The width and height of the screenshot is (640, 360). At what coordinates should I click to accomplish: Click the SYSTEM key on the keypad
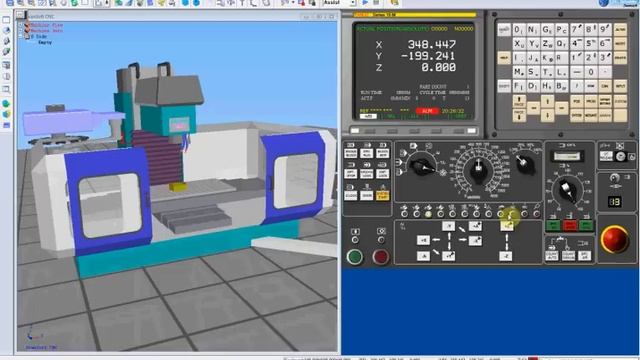[576, 116]
